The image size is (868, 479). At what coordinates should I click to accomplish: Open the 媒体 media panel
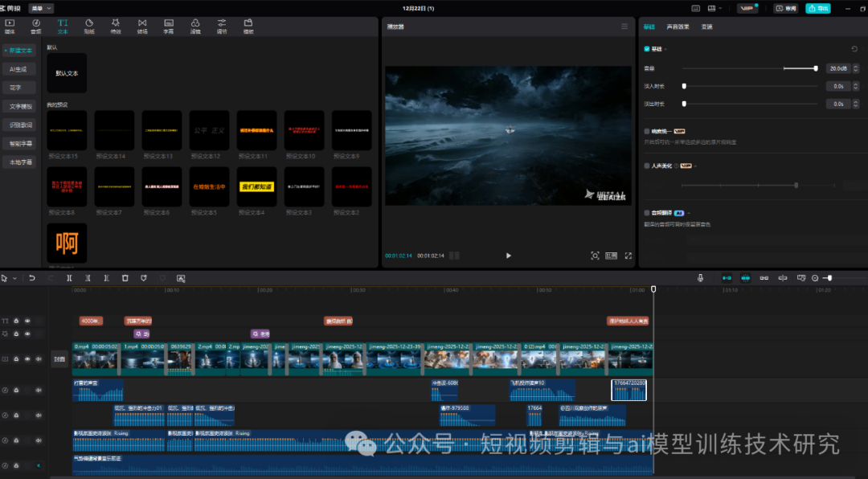[10, 26]
